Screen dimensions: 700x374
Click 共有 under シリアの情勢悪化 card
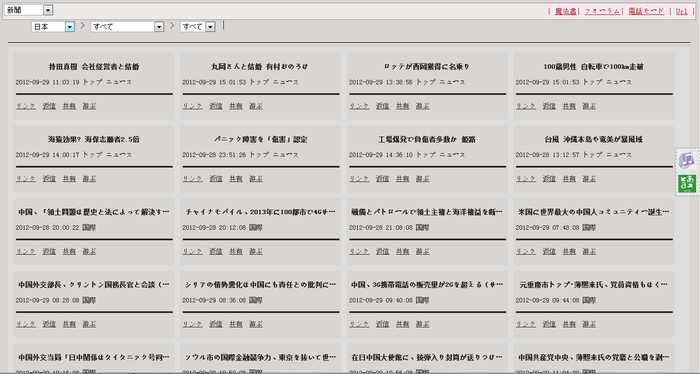[x=236, y=324]
